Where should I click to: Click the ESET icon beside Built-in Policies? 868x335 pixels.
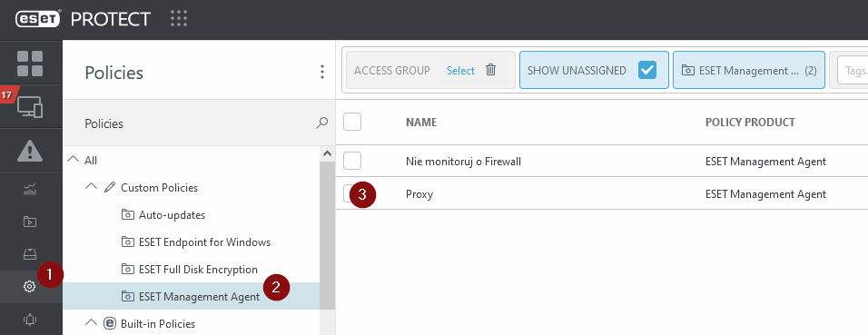click(x=110, y=323)
